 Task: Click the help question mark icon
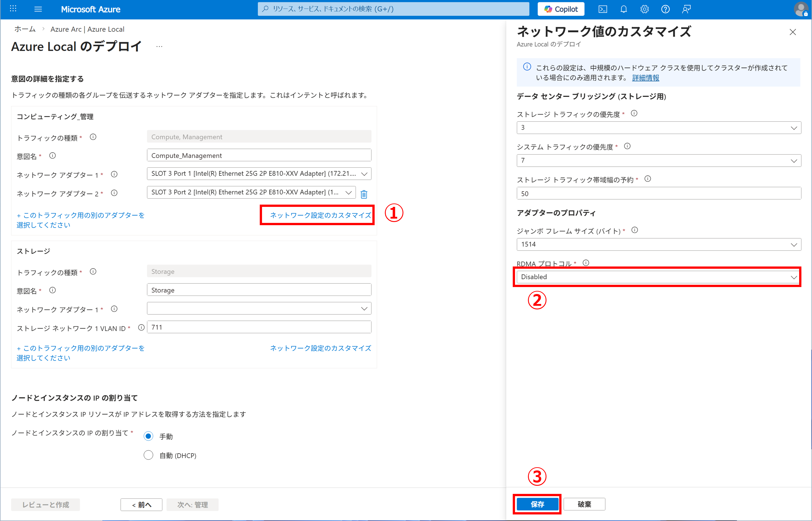[x=665, y=9]
